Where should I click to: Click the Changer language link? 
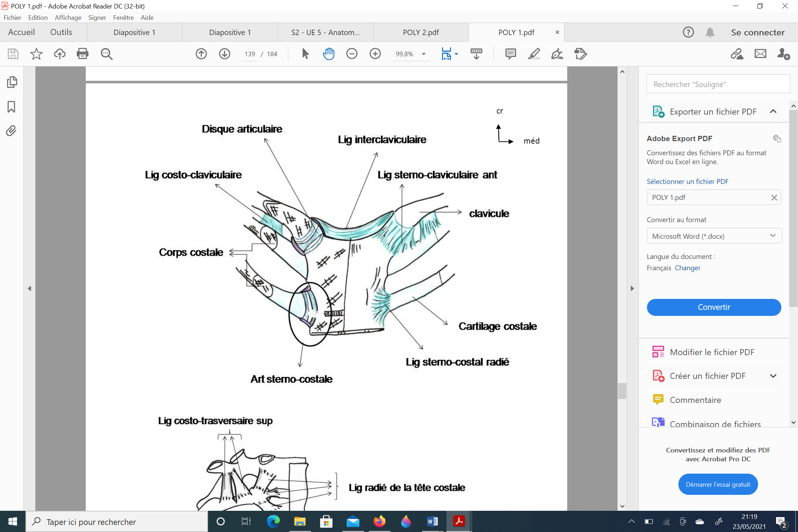pos(687,268)
